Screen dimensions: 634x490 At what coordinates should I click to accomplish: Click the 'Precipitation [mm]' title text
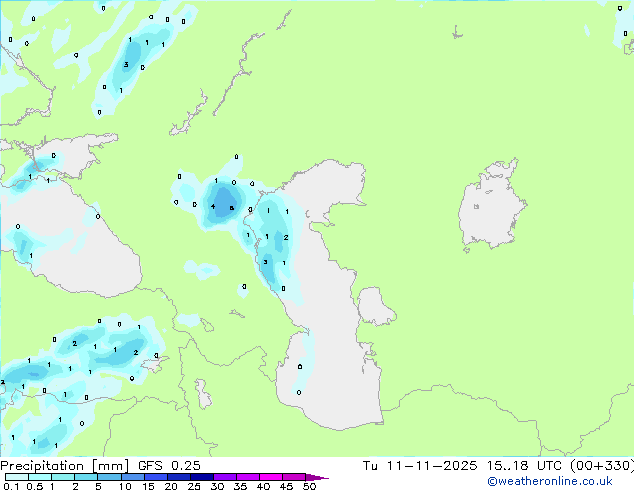pos(65,466)
